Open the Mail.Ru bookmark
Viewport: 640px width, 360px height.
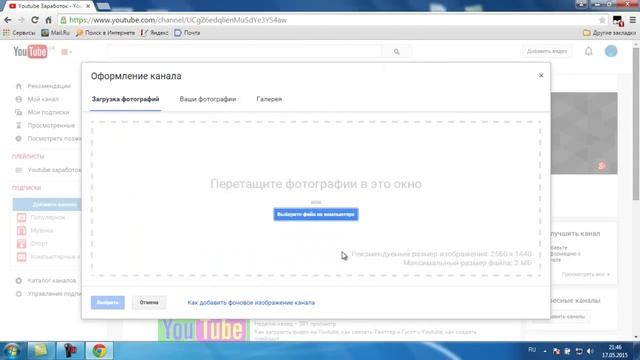pyautogui.click(x=56, y=33)
